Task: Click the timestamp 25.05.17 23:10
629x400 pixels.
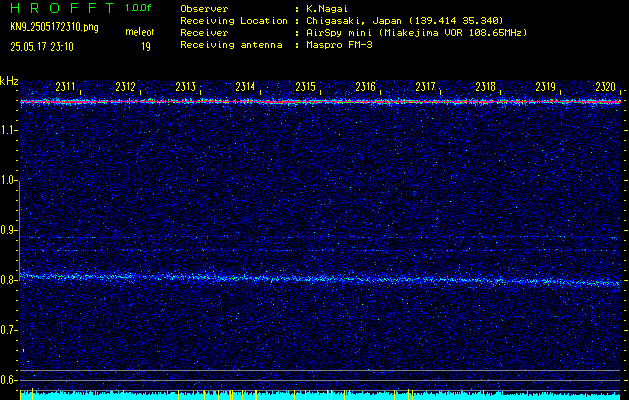Action: 42,47
